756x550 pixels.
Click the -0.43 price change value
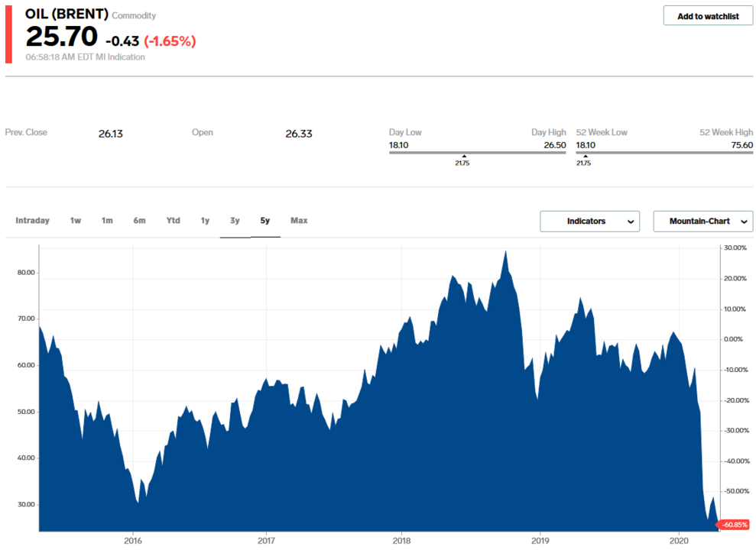(122, 41)
